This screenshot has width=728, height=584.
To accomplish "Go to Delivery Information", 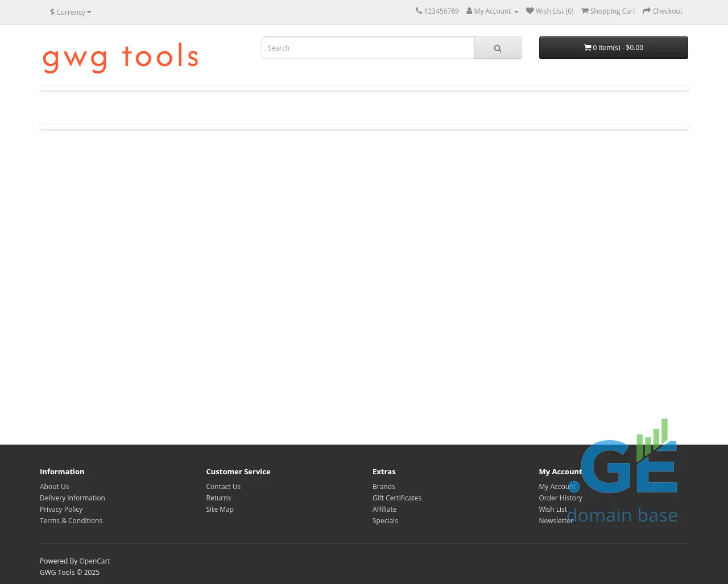I will [x=72, y=498].
